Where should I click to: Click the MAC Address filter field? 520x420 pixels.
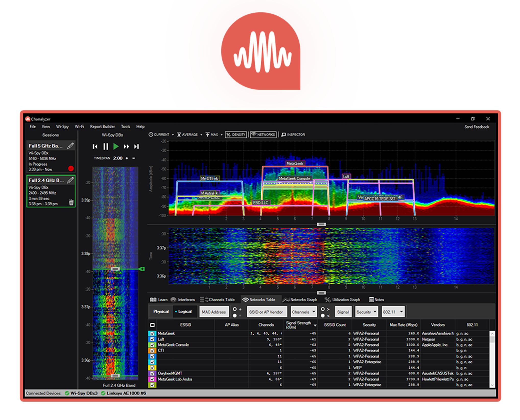click(x=214, y=312)
